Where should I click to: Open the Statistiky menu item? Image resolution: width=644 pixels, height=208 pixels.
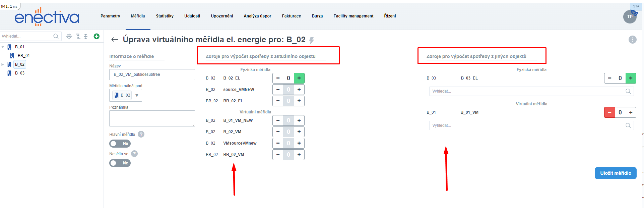pos(165,16)
